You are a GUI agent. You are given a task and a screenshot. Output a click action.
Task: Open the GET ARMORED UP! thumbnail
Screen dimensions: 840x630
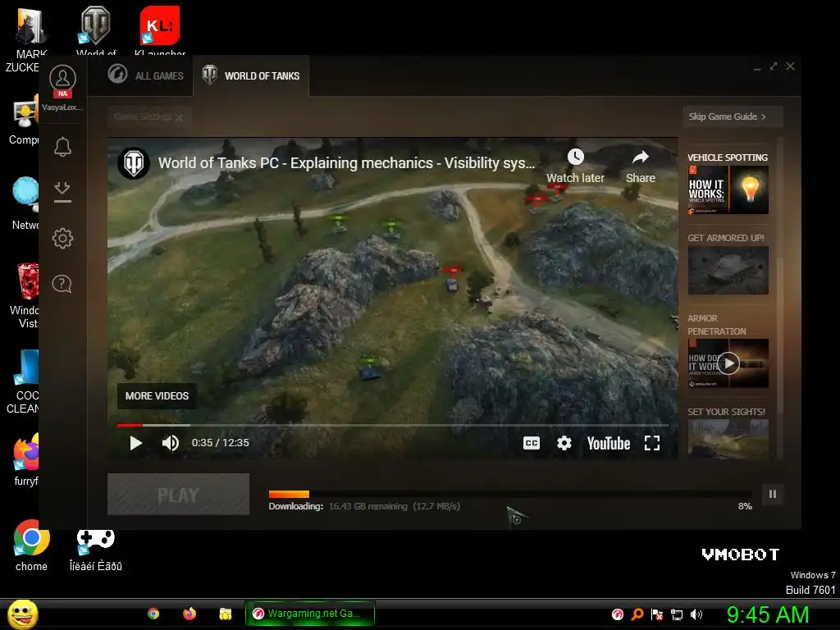click(x=728, y=271)
